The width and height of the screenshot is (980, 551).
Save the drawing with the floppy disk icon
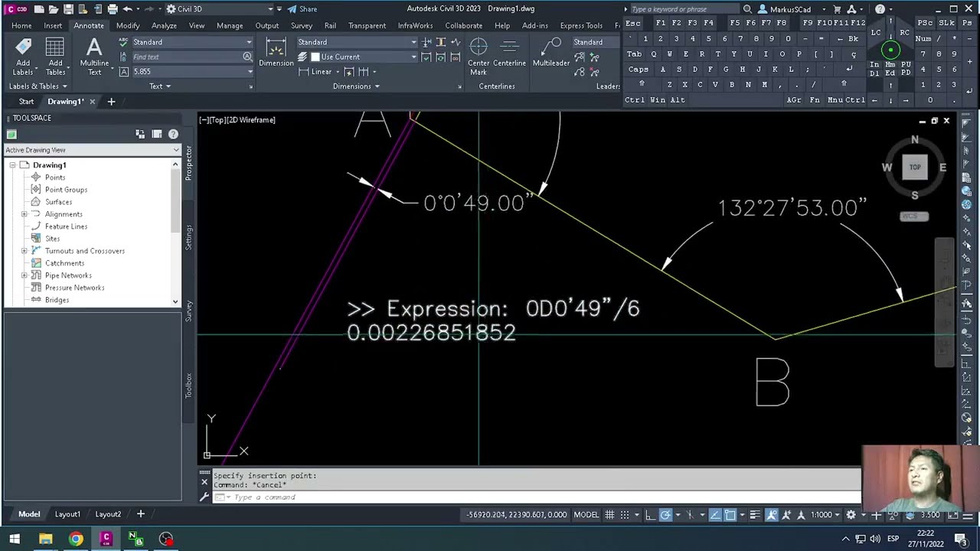pyautogui.click(x=68, y=9)
